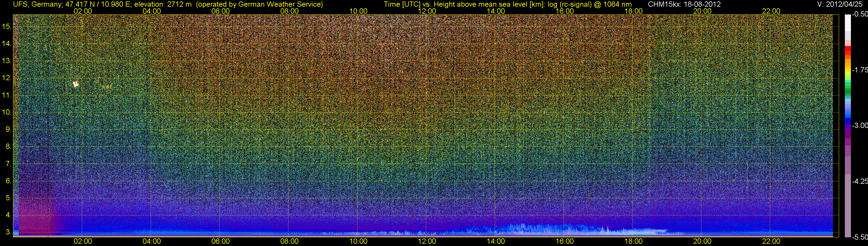Click the "-5.50" color scale value
This screenshot has height=246, width=868.
tap(860, 237)
